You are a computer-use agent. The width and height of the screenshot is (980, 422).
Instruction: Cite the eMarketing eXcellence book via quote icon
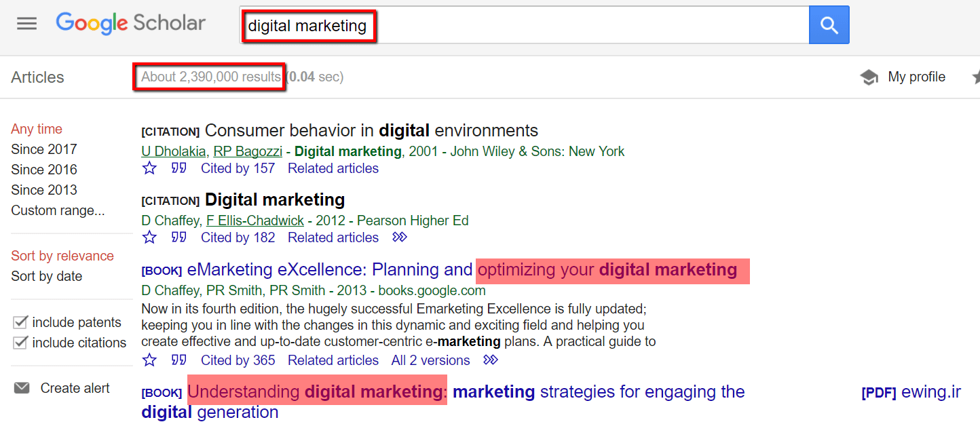pos(179,360)
